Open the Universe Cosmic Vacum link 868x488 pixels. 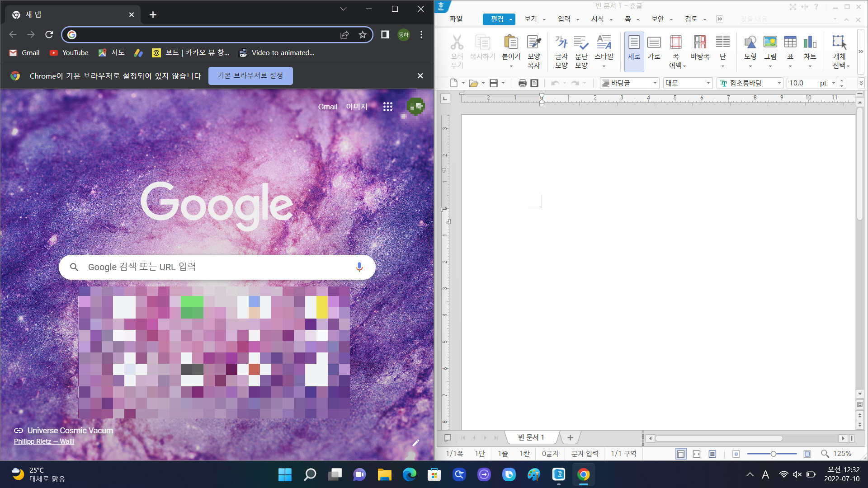(70, 431)
